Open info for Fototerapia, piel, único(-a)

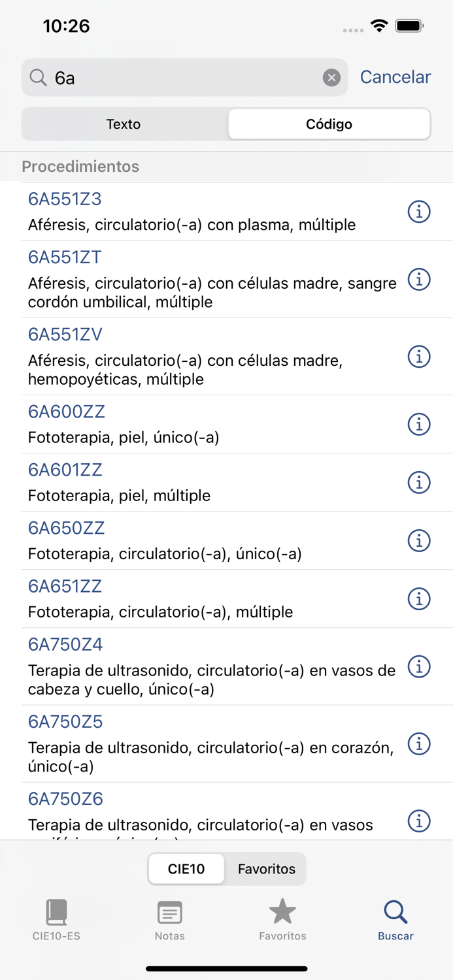click(419, 425)
